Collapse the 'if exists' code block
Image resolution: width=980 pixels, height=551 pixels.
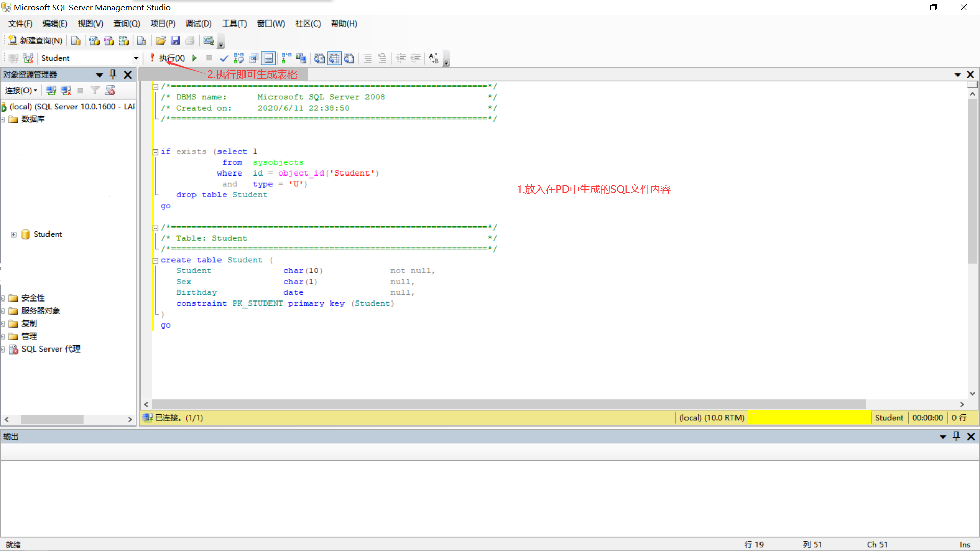(155, 152)
